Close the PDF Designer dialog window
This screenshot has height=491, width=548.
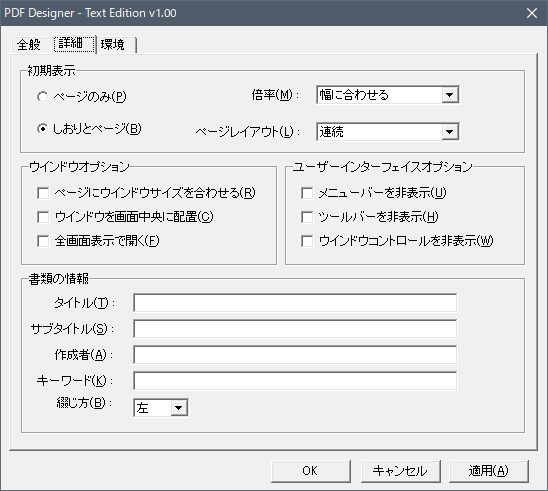(532, 13)
